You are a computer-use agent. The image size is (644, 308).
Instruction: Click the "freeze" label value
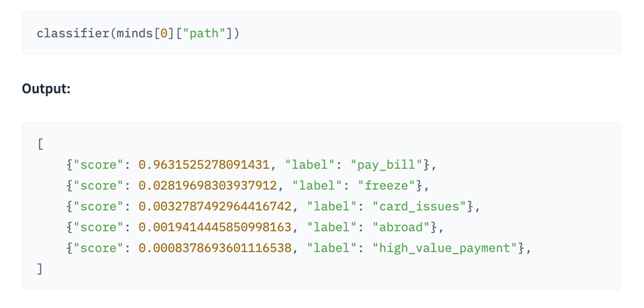(386, 185)
